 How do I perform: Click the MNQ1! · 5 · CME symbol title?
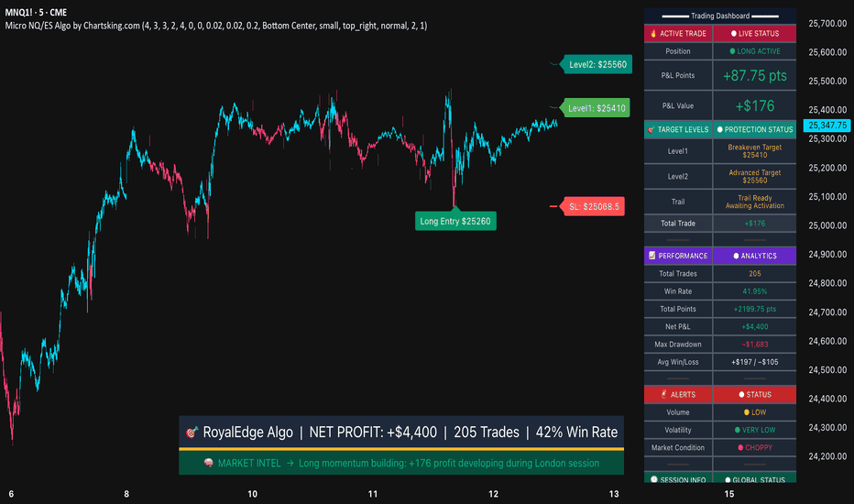point(36,12)
